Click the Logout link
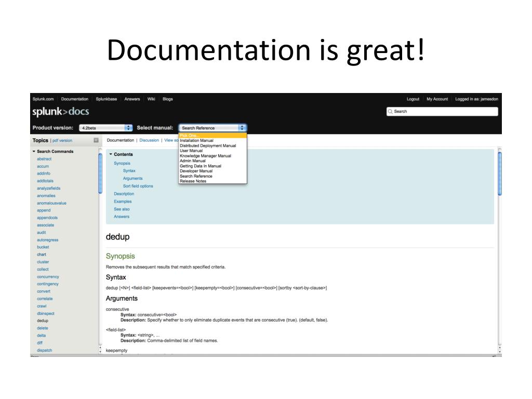Viewport: 532px width, 399px height. [x=413, y=99]
